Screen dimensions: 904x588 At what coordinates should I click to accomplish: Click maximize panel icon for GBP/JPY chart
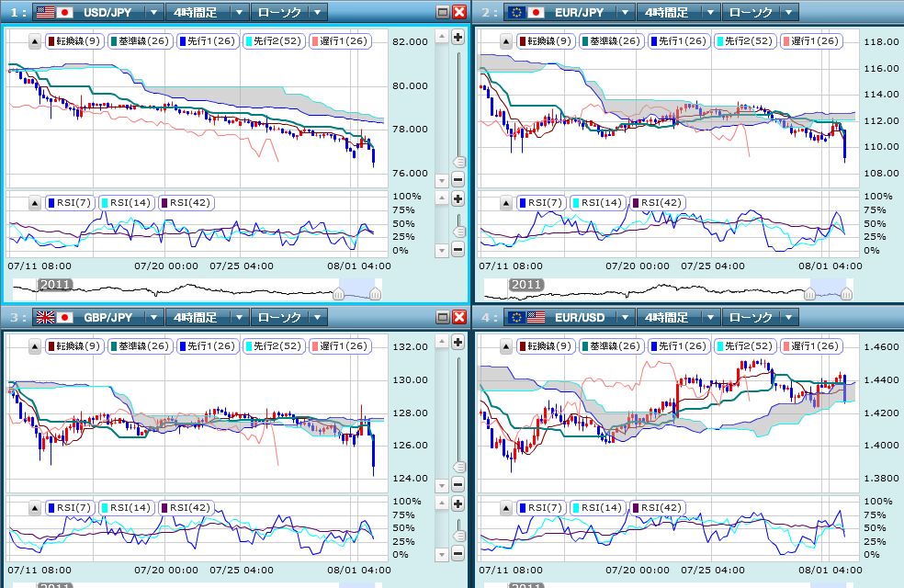443,317
